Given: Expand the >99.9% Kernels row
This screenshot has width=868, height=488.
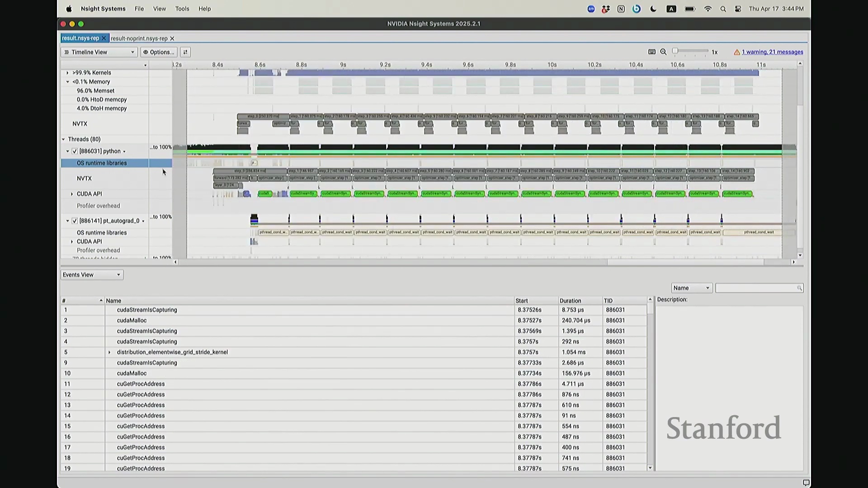Looking at the screenshot, I should (x=68, y=73).
